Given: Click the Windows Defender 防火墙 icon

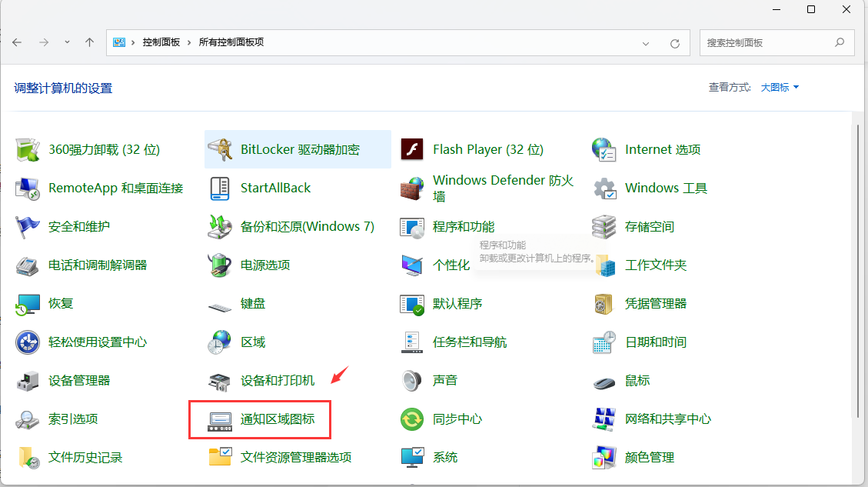Looking at the screenshot, I should tap(413, 188).
